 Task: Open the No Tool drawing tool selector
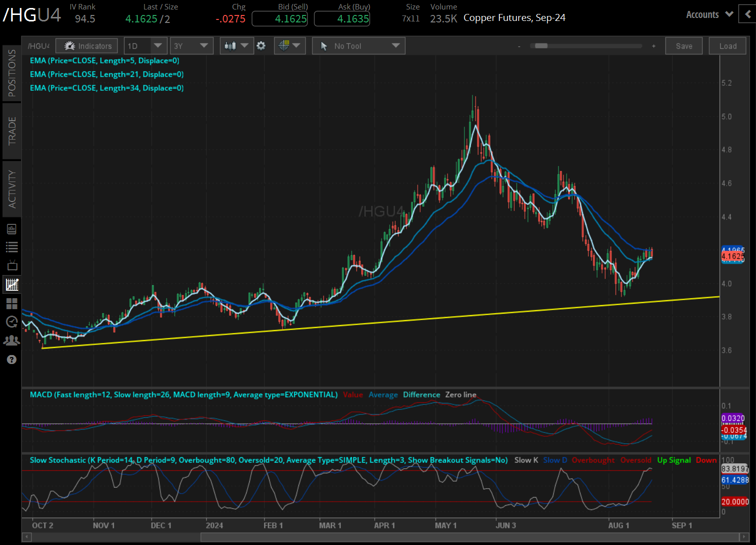359,46
